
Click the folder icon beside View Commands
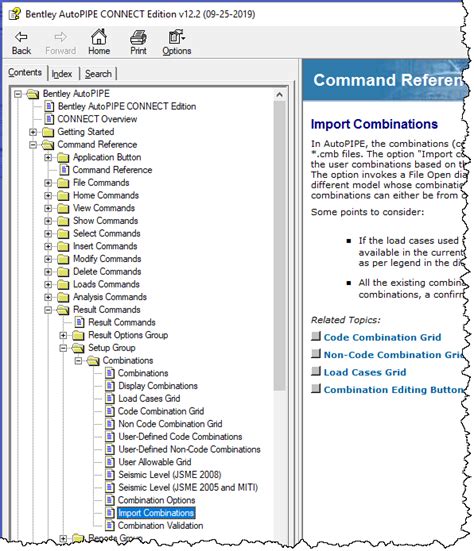(x=63, y=208)
